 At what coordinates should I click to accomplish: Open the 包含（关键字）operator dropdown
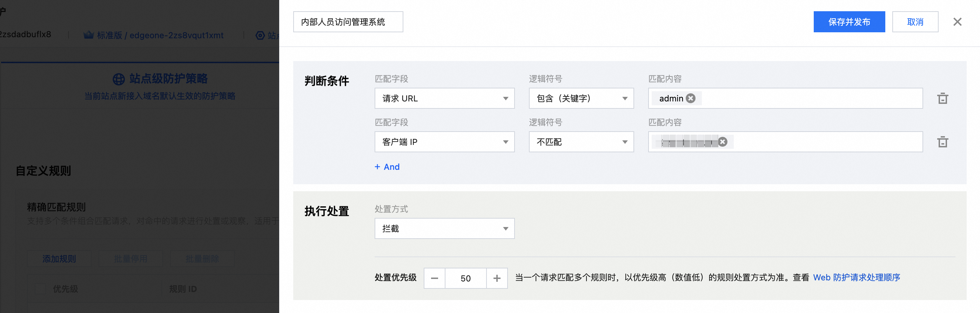coord(581,98)
